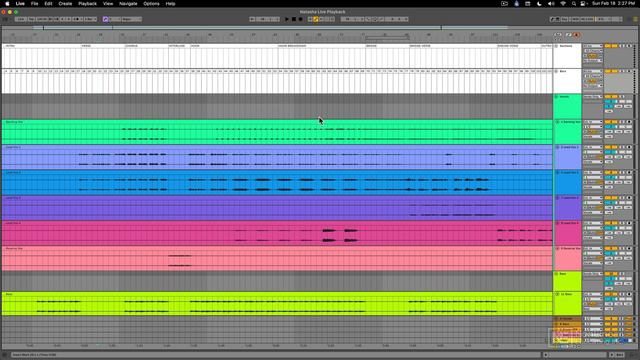The image size is (640, 360).
Task: Open the Navigate menu
Action: pos(128,4)
